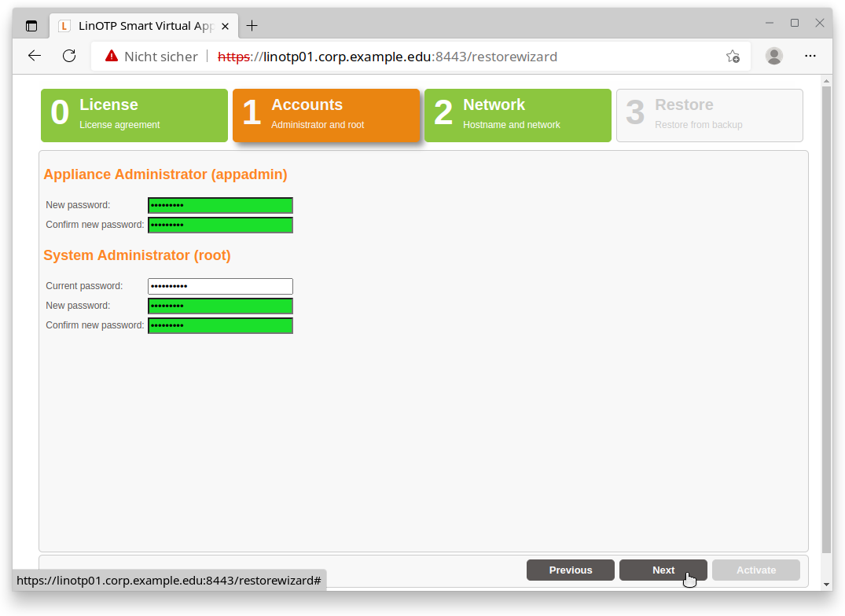Open browser settings ellipsis menu
This screenshot has width=845, height=616.
810,56
